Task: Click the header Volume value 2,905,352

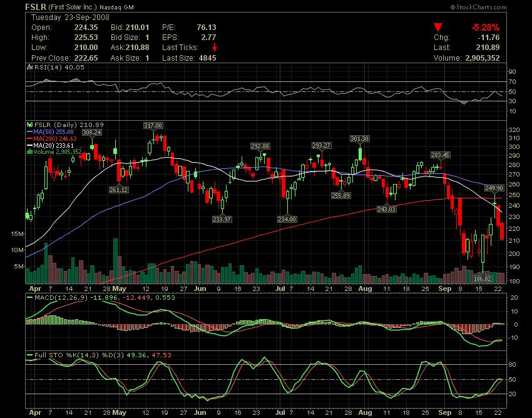Action: coord(483,58)
